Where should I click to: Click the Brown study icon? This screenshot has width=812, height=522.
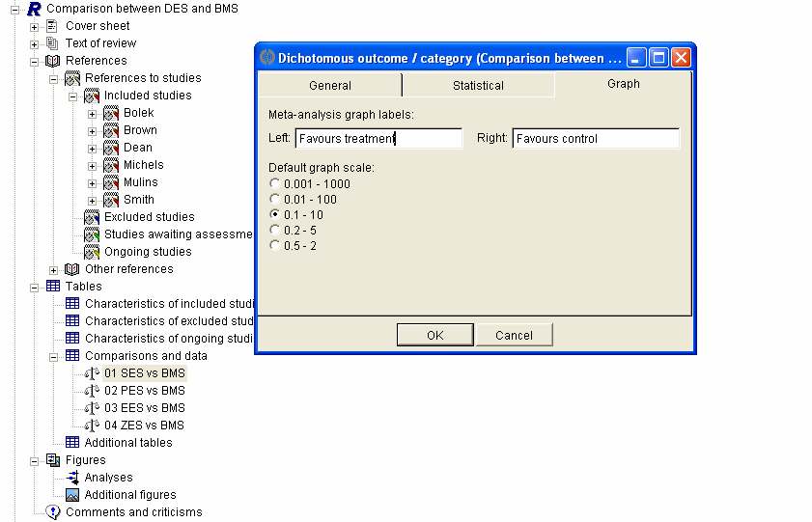[x=111, y=130]
